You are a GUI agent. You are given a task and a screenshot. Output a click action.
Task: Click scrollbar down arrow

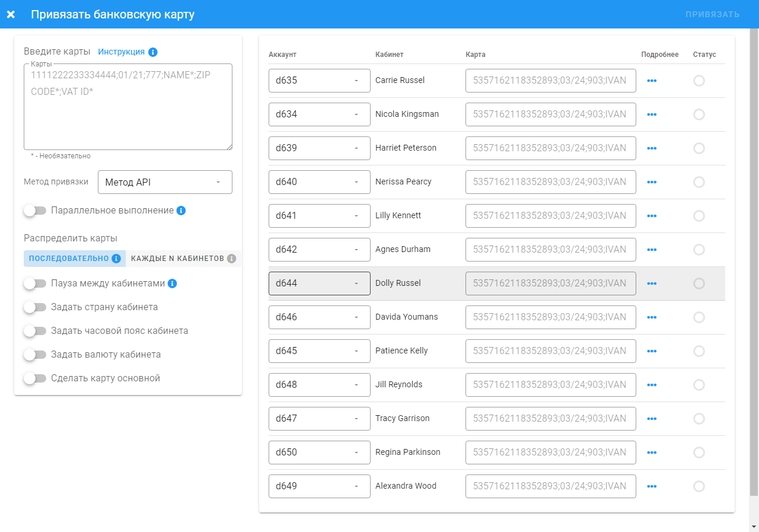coord(754,527)
